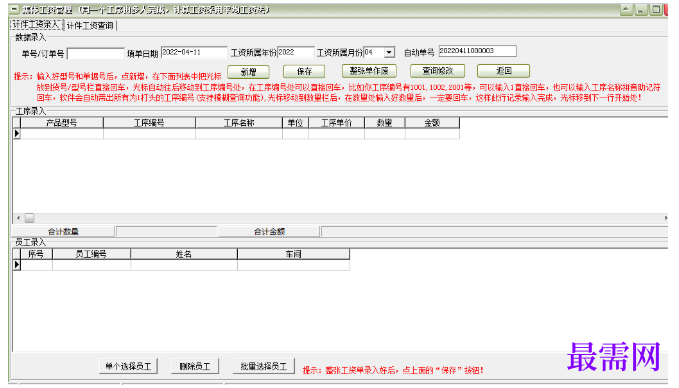Image resolution: width=679 pixels, height=388 pixels.
Task: Click the 工资所属年份 field showing 2022
Action: [295, 52]
